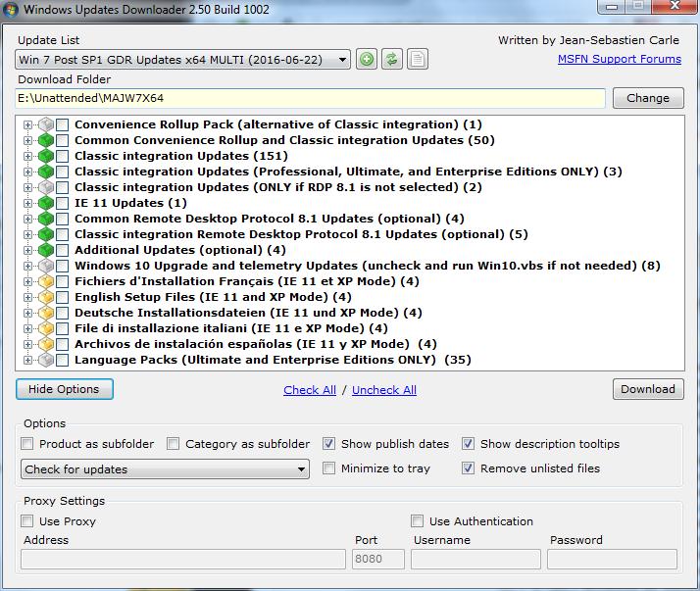
Task: Click green cube icon of IE 11 Updates
Action: [46, 203]
